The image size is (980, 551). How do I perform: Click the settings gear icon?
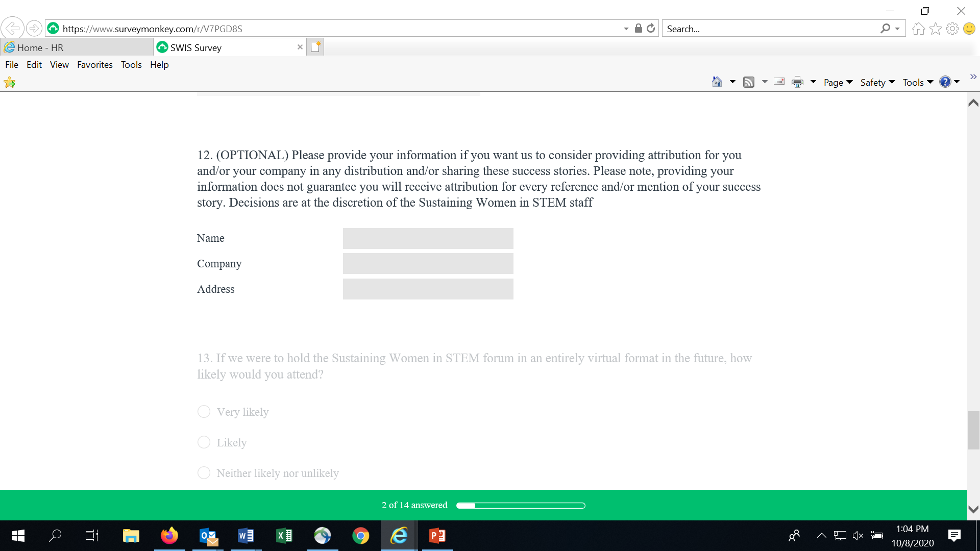(952, 29)
